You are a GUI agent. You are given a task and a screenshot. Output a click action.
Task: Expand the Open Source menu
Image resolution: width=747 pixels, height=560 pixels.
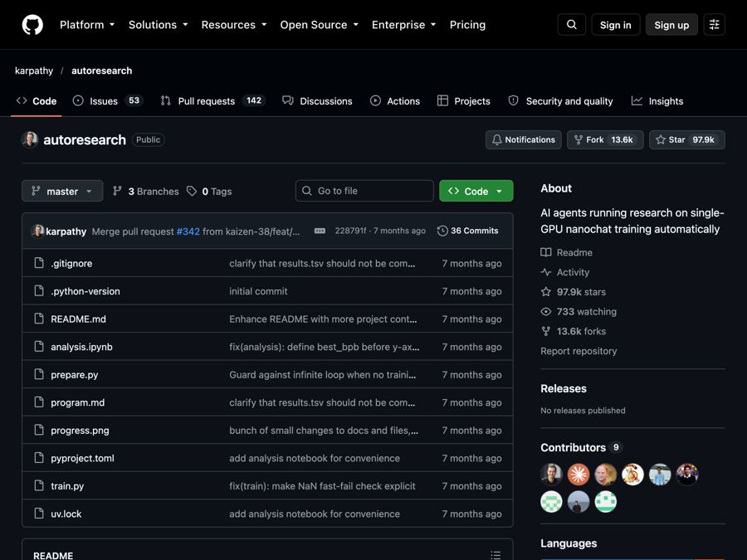pyautogui.click(x=320, y=25)
